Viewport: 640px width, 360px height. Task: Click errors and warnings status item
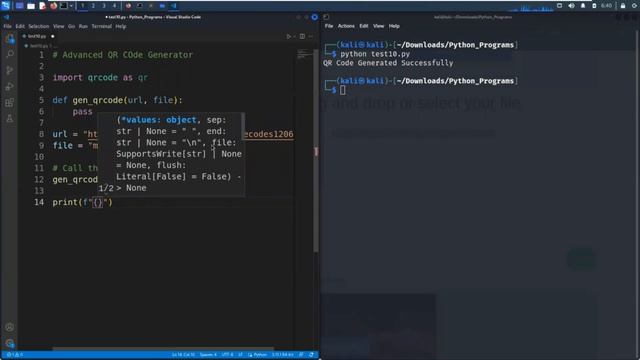(x=14, y=355)
